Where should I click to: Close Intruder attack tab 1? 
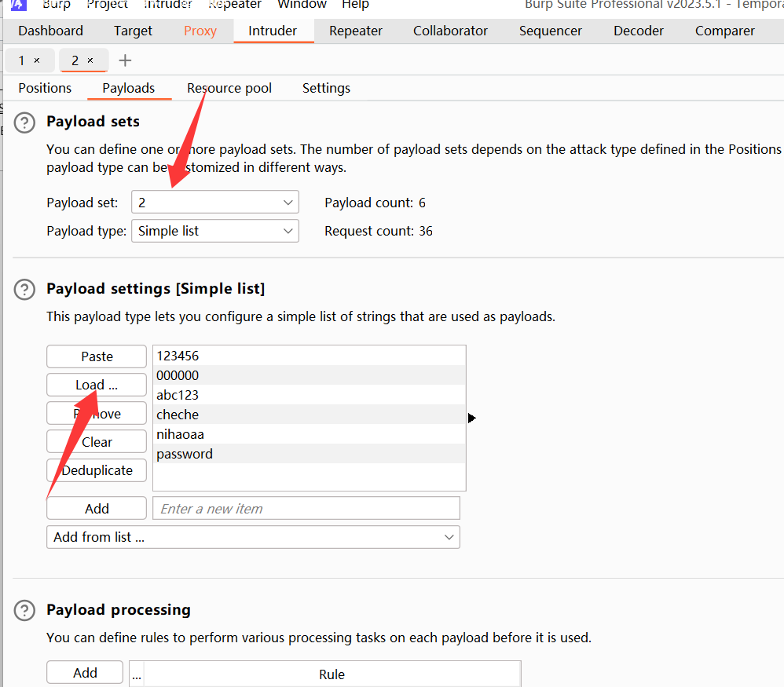coord(36,60)
